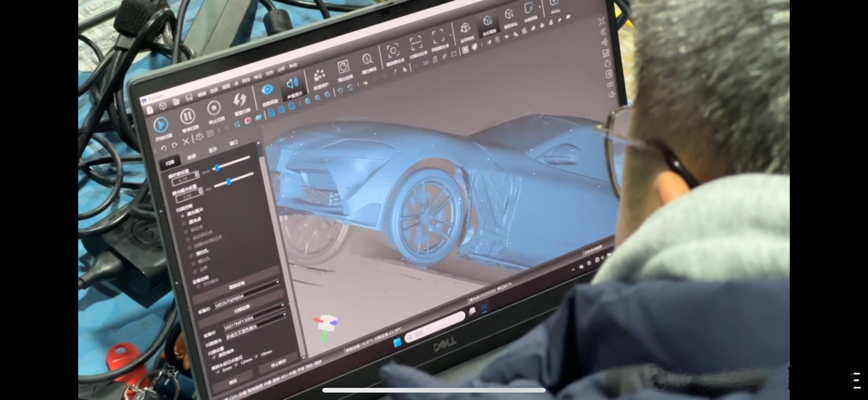Select the third radio button under scan control

(x=186, y=232)
